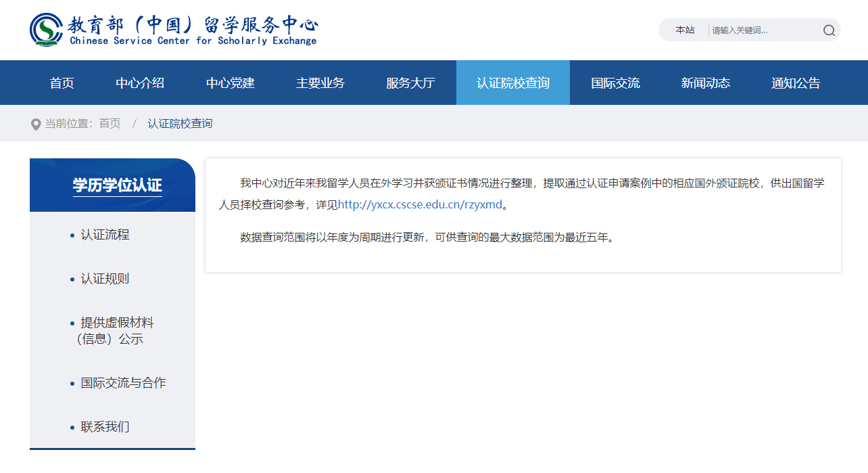Click the 本站 search scope label
Viewport: 868px width, 473px height.
tap(685, 30)
